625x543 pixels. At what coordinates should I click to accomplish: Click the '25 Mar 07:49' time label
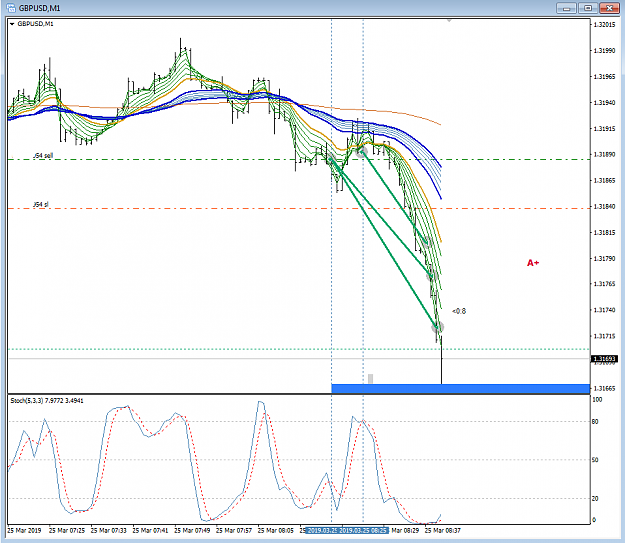point(192,530)
